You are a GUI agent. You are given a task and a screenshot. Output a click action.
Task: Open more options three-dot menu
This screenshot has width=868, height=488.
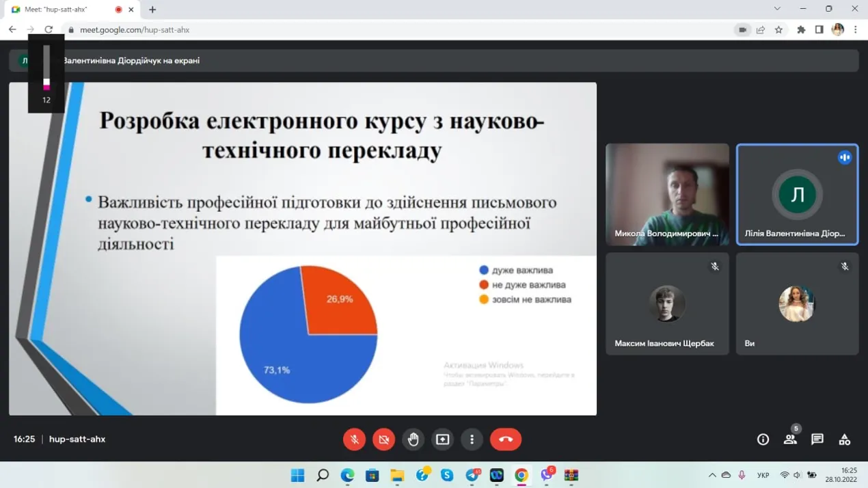tap(472, 439)
